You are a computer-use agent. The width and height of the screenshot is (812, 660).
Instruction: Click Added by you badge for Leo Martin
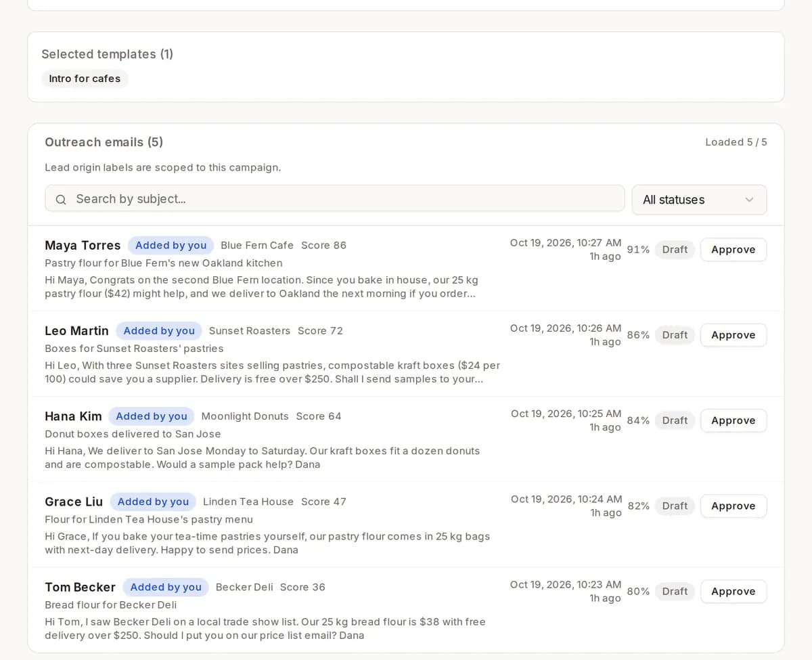[x=159, y=330]
